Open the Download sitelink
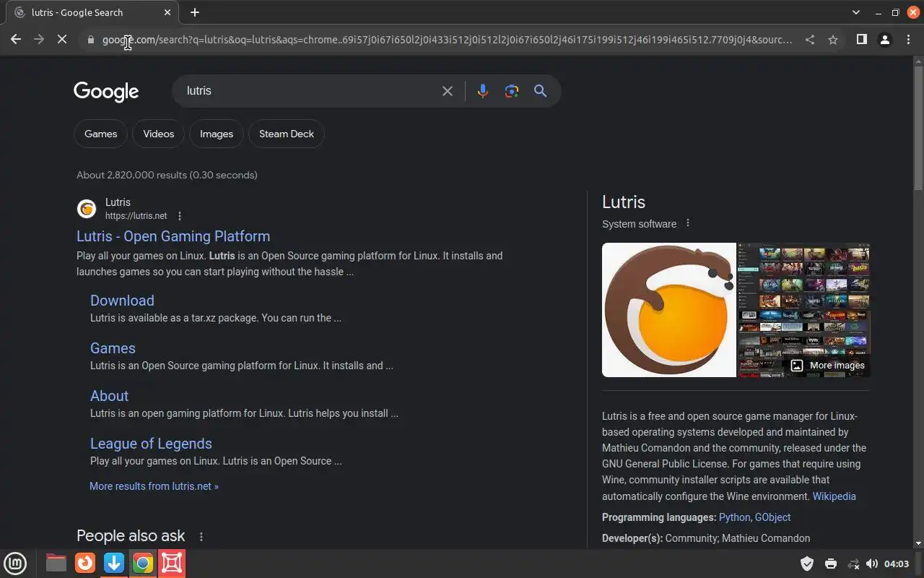 [x=122, y=301]
